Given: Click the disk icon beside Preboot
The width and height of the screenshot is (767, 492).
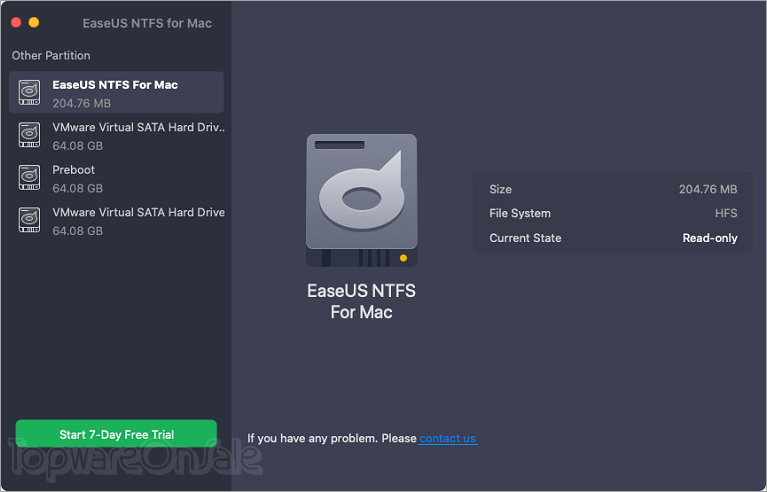Looking at the screenshot, I should coord(29,178).
